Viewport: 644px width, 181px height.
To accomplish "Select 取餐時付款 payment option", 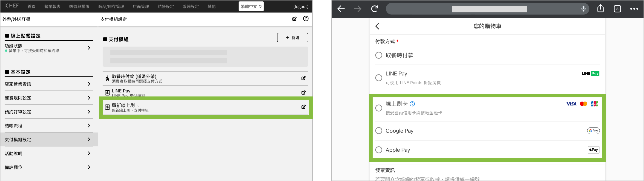I will (379, 55).
